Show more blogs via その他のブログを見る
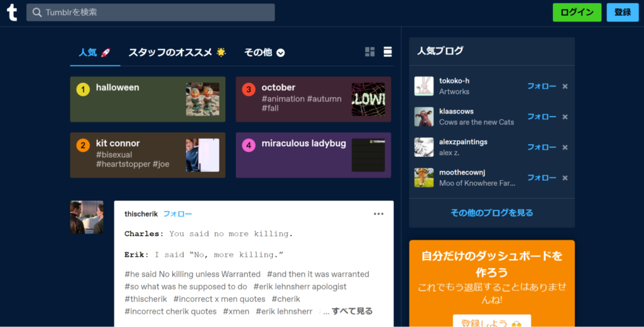644x327 pixels. coord(491,213)
